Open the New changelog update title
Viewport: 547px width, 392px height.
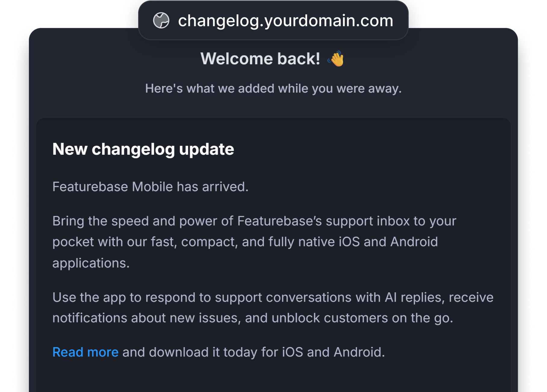(x=143, y=149)
